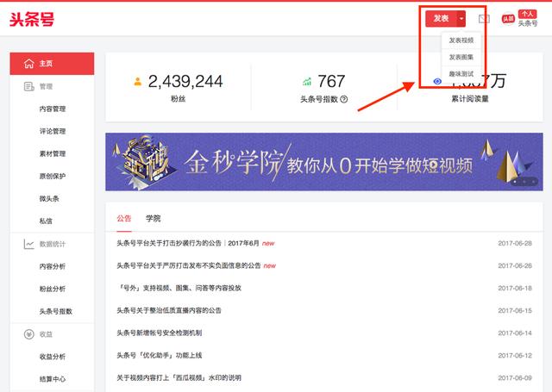Open 私信 in the sidebar
Screen dimensions: 552x392
pyautogui.click(x=46, y=221)
